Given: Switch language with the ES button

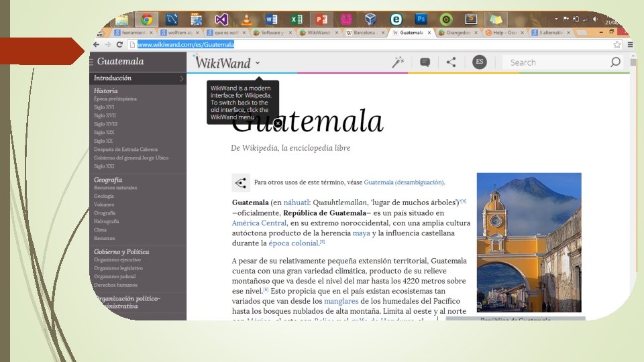Looking at the screenshot, I should point(479,62).
